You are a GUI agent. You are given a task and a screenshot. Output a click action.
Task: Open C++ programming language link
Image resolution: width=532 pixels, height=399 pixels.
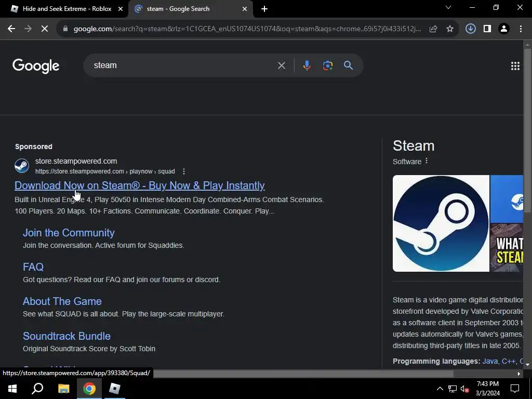(x=508, y=362)
